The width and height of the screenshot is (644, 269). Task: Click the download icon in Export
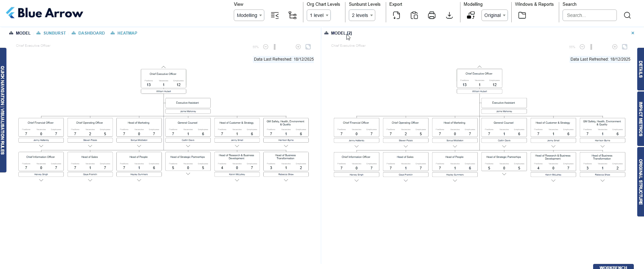click(x=449, y=15)
